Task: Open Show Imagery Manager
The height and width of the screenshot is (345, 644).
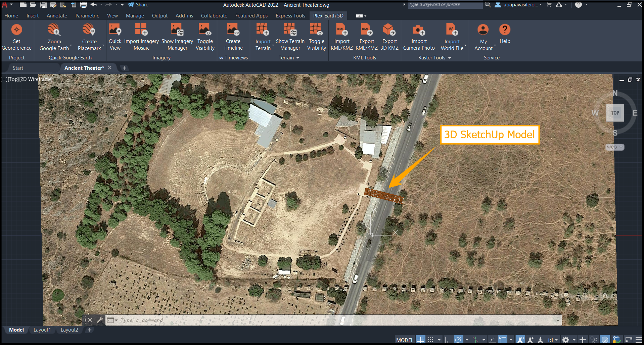Action: point(177,37)
